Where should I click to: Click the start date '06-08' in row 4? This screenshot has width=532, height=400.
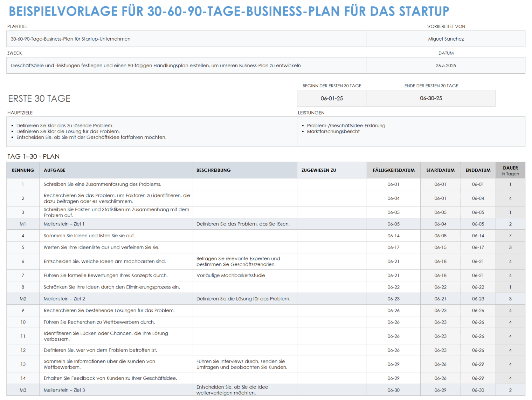[x=440, y=236]
